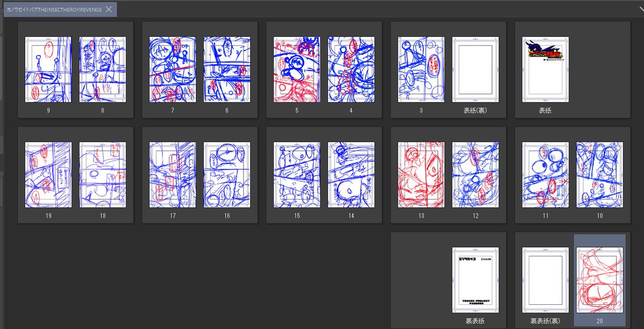Click the page label "裏表紙"
The height and width of the screenshot is (329, 644).
tap(475, 321)
